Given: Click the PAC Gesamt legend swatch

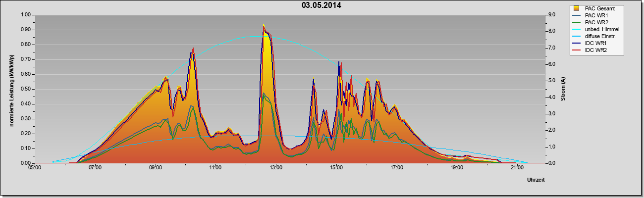Looking at the screenshot, I should click(x=577, y=8).
